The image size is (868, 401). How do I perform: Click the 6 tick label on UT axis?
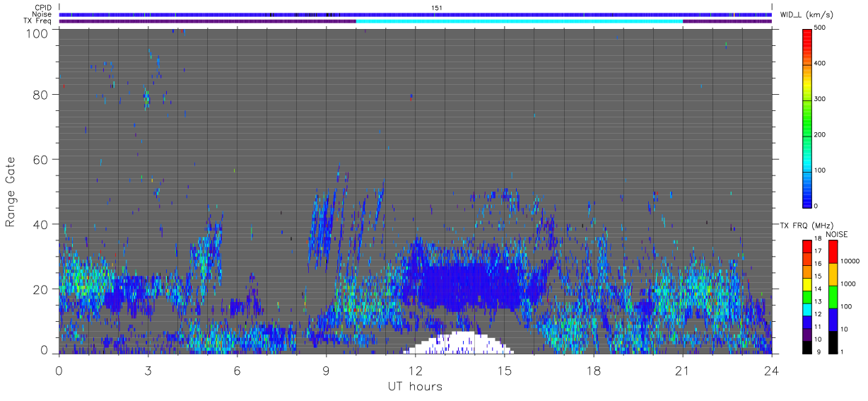[237, 370]
